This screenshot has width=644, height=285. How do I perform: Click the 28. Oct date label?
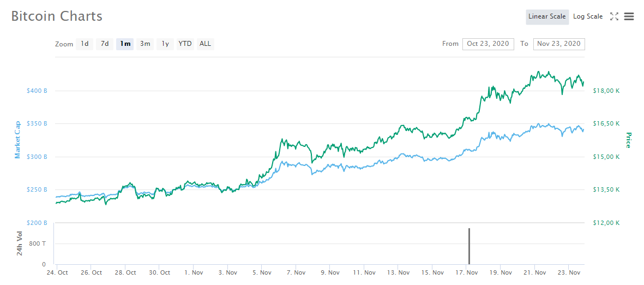(125, 272)
